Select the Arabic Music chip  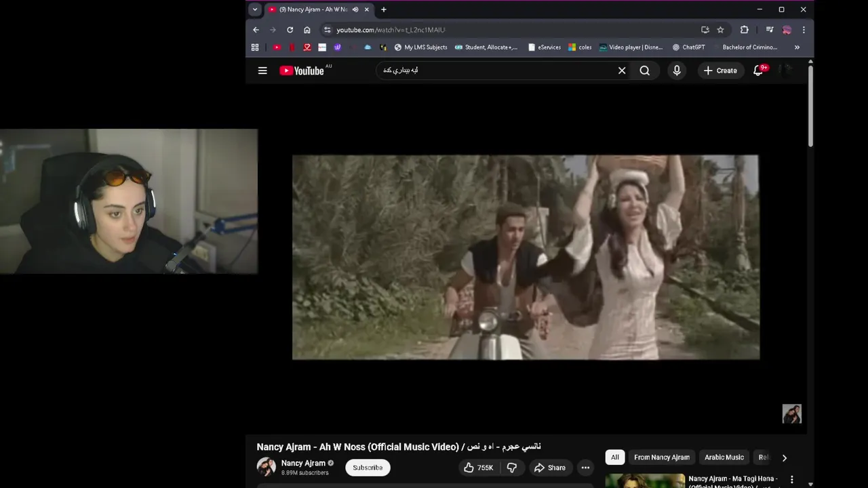(x=724, y=457)
